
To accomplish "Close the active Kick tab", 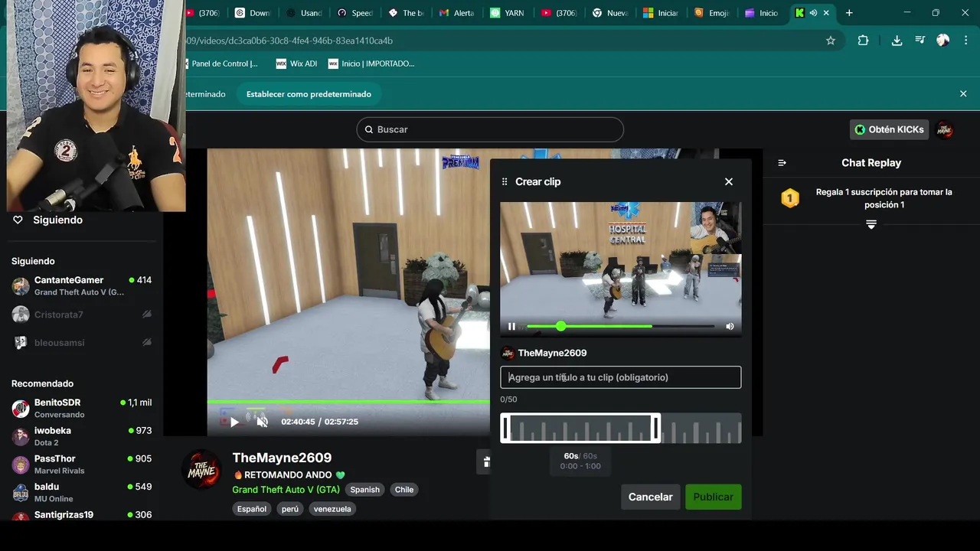I will click(826, 13).
